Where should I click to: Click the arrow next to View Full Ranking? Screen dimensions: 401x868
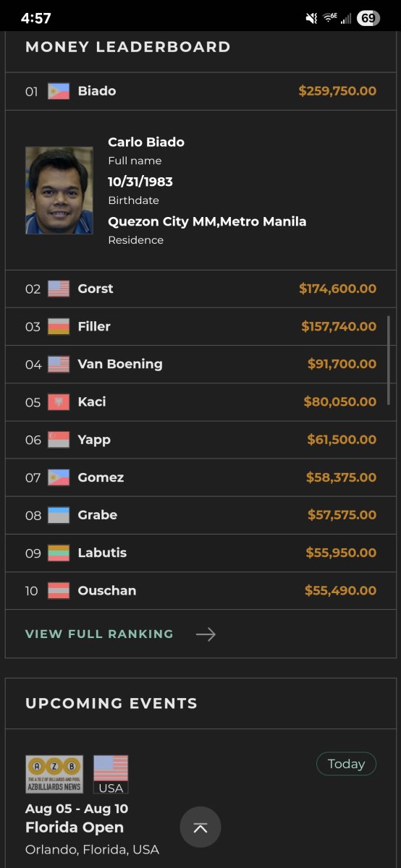click(x=206, y=634)
